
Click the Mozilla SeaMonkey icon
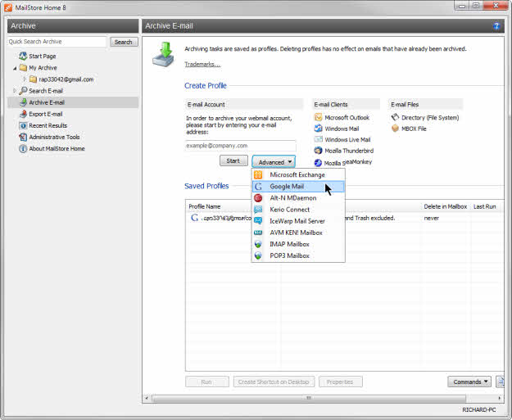[319, 163]
